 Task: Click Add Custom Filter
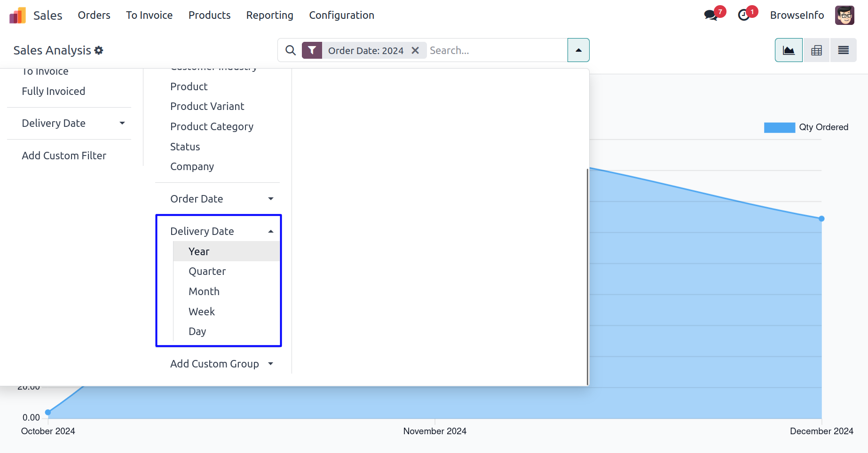click(64, 156)
